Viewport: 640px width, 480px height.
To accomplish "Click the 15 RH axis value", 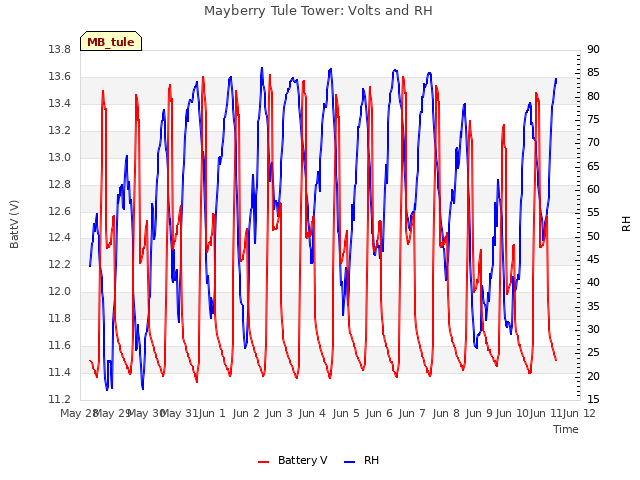I will click(x=593, y=399).
